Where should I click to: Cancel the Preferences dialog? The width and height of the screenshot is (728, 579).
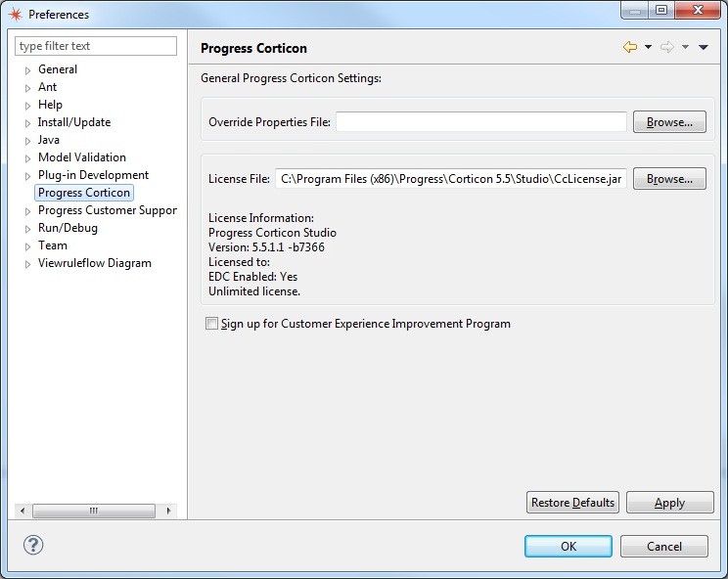pyautogui.click(x=664, y=546)
